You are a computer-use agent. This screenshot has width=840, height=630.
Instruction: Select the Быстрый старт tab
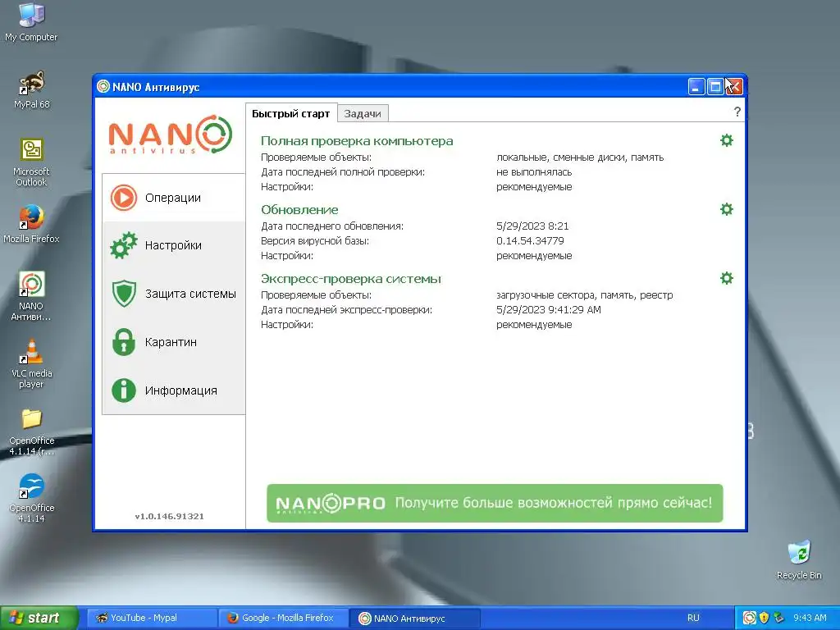[291, 113]
